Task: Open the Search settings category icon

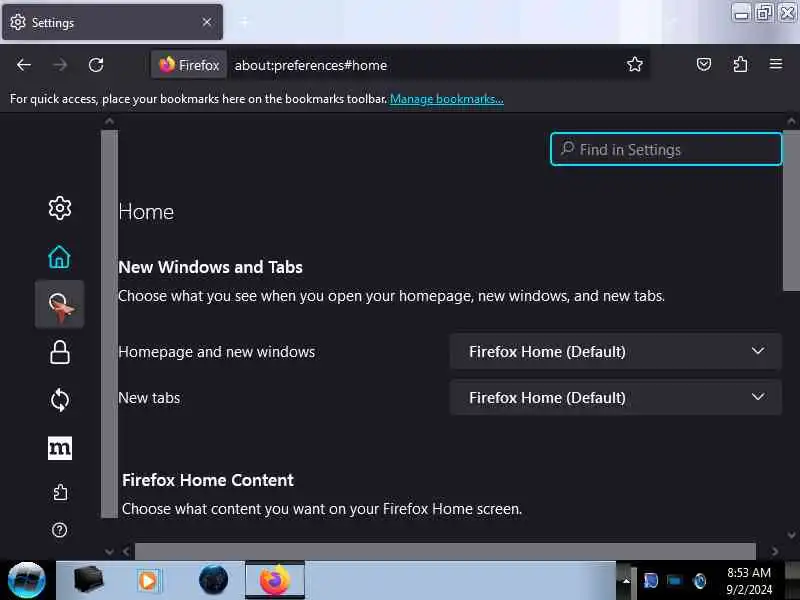Action: 60,305
